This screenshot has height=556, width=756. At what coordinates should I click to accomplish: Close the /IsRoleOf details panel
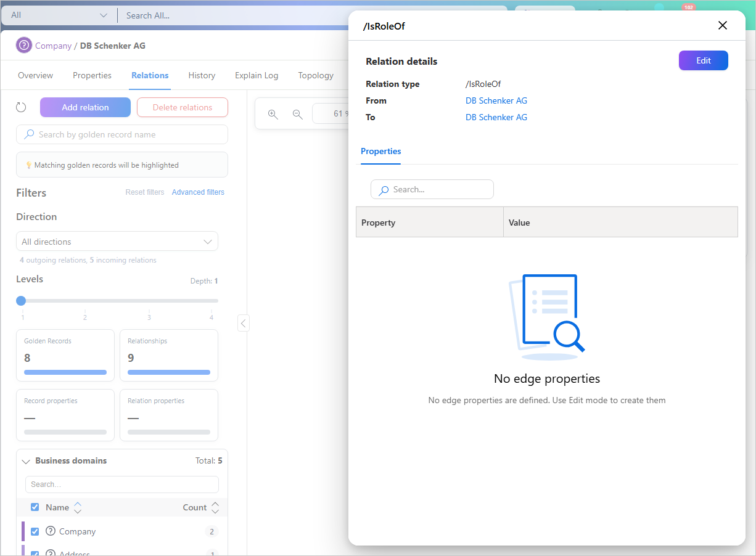(x=723, y=25)
